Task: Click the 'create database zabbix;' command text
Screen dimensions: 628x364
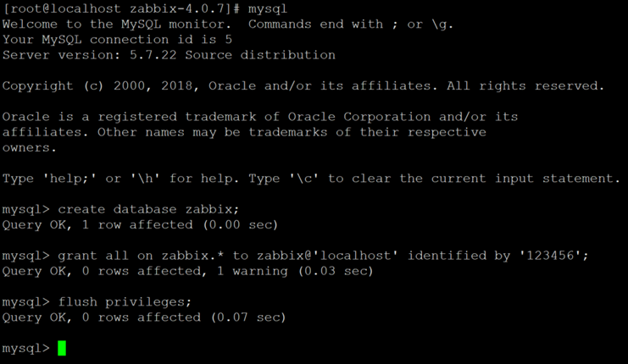Action: tap(148, 209)
